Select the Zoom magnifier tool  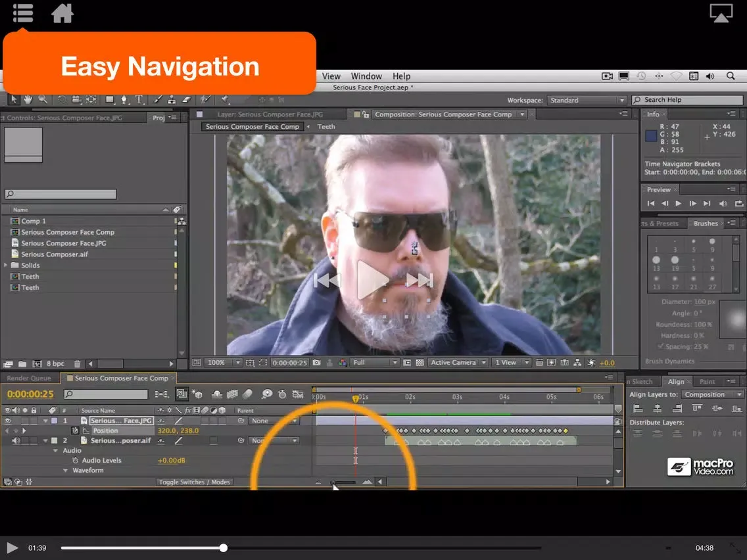click(x=43, y=99)
